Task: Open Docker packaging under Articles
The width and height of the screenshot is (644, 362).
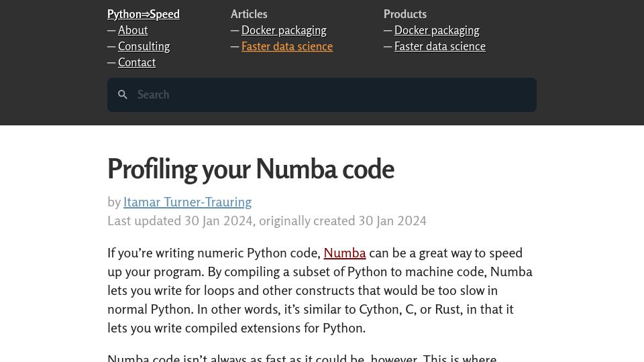Action: [x=284, y=30]
